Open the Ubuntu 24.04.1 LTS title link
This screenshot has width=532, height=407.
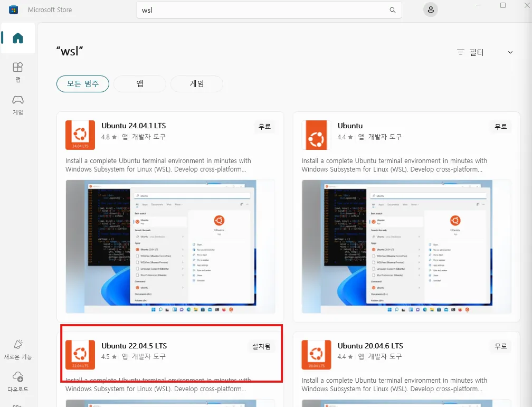pos(134,126)
